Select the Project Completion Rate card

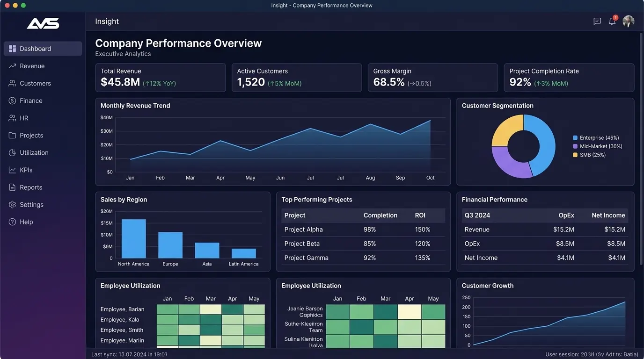tap(569, 78)
